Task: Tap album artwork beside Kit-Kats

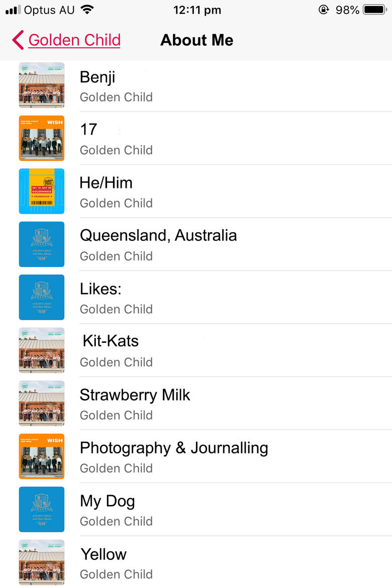Action: tap(42, 350)
